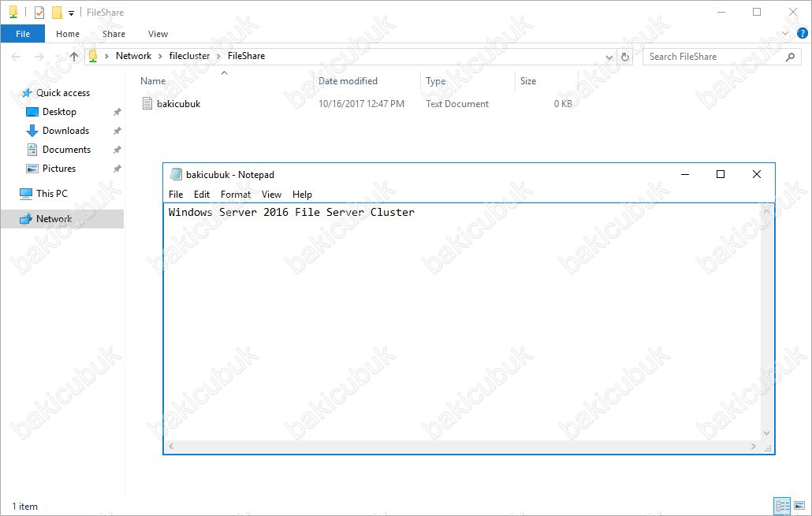Expand the chevron after Network breadcrumb
The width and height of the screenshot is (812, 516).
[161, 57]
